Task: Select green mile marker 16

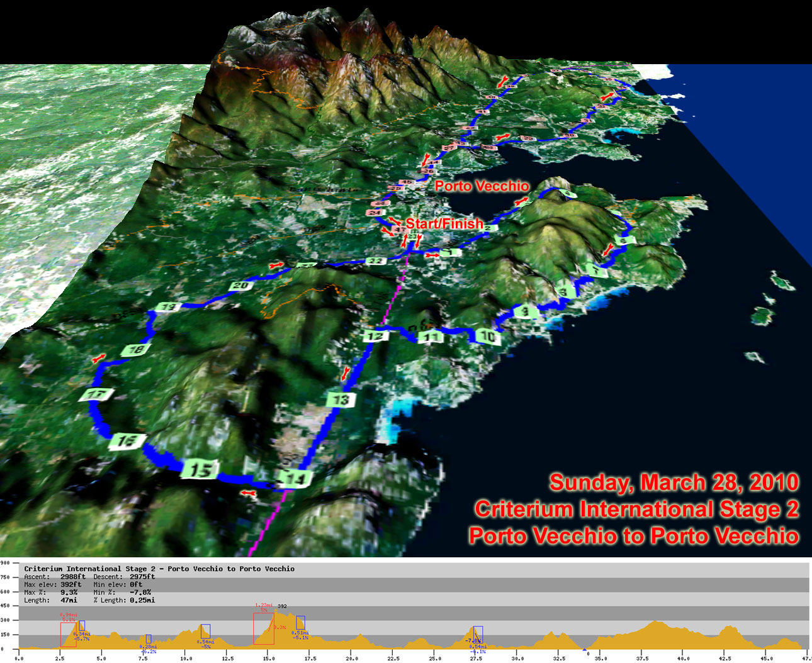Action: coord(128,441)
